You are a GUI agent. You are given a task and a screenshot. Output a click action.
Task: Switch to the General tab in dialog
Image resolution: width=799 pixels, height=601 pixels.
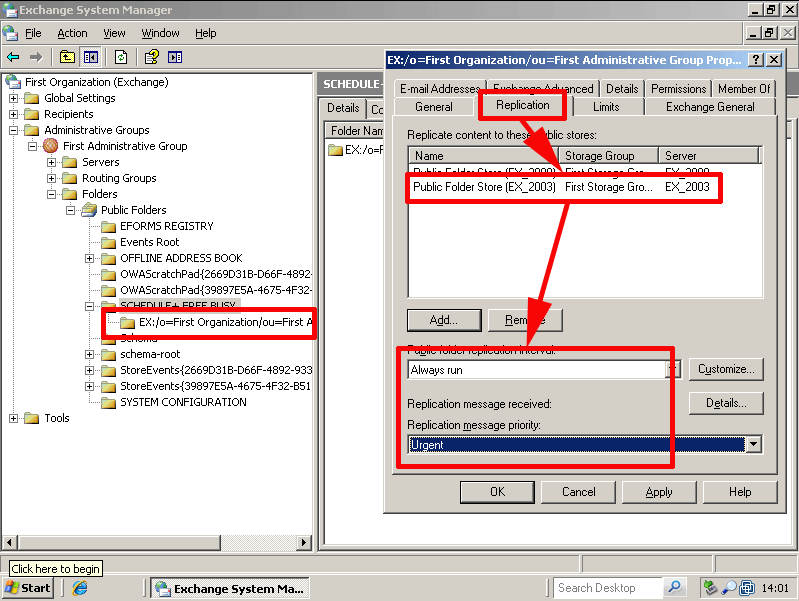434,107
